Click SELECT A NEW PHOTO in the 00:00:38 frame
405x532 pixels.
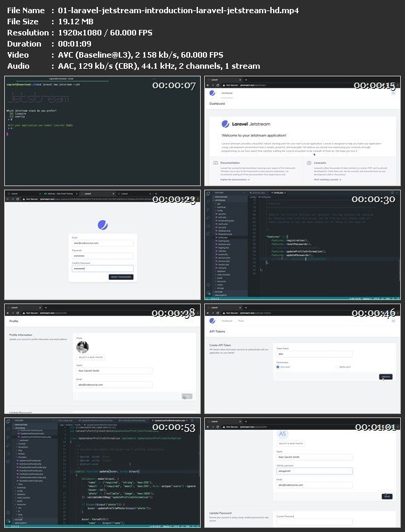(91, 357)
